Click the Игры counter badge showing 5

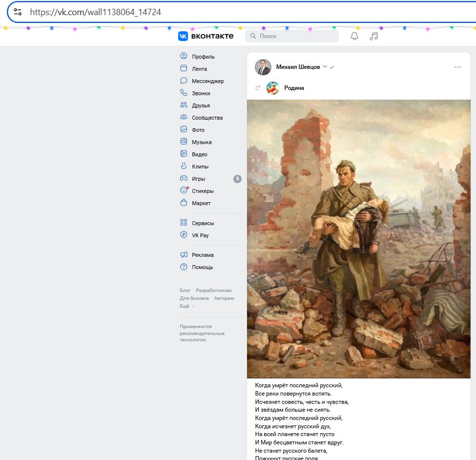click(237, 179)
